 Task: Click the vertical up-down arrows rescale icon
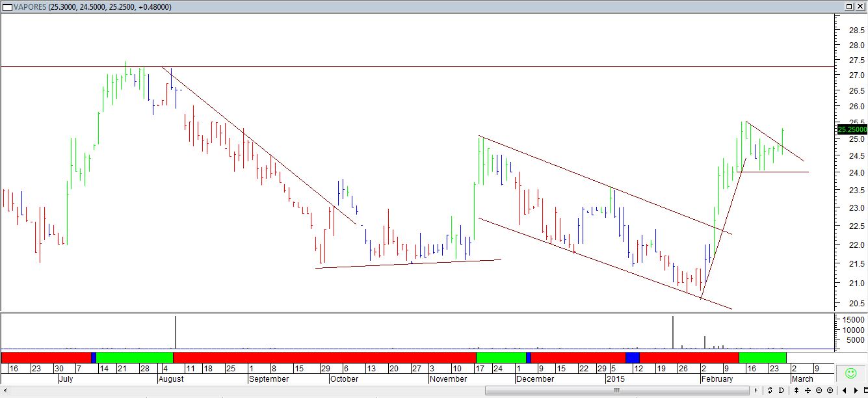(x=796, y=390)
